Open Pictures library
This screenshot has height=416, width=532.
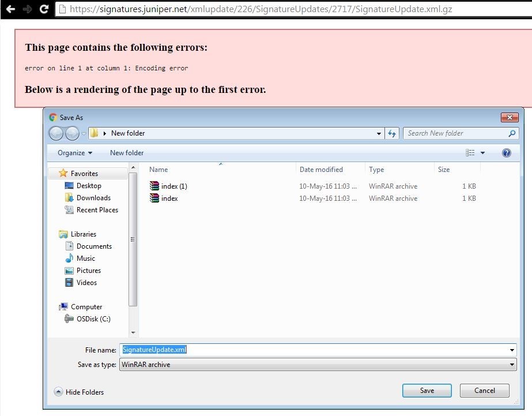[x=89, y=271]
